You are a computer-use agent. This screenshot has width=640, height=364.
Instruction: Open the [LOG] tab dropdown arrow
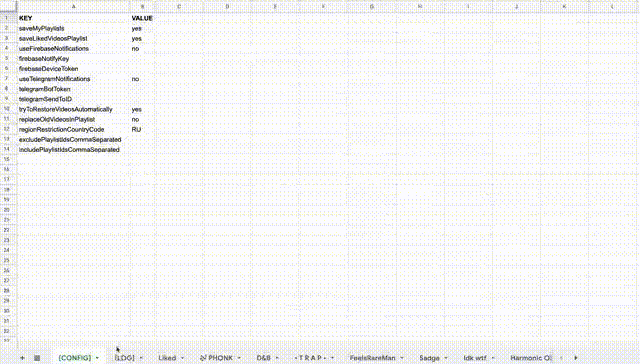(141, 358)
